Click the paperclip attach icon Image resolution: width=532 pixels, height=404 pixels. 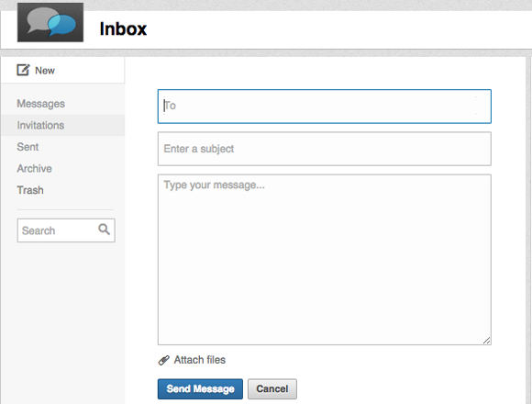click(x=164, y=360)
